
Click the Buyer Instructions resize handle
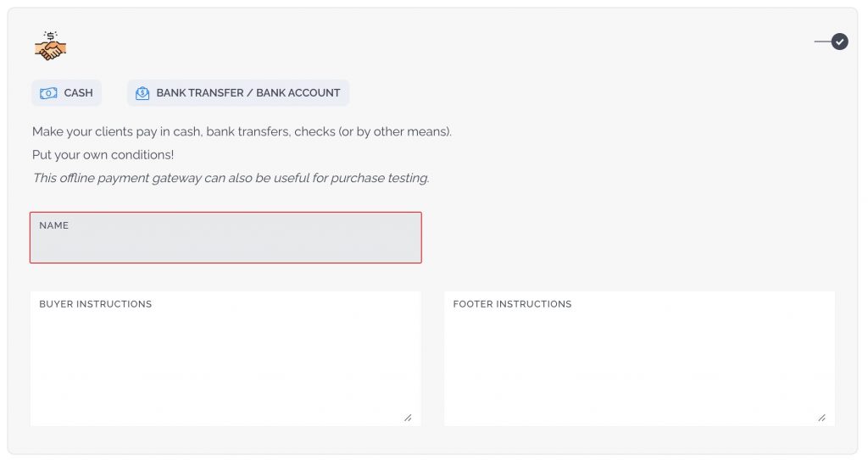(408, 418)
